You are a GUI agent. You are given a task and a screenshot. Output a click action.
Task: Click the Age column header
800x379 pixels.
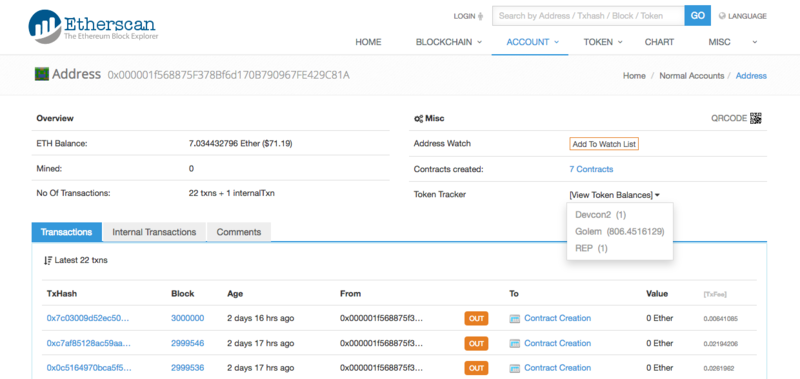pos(235,294)
